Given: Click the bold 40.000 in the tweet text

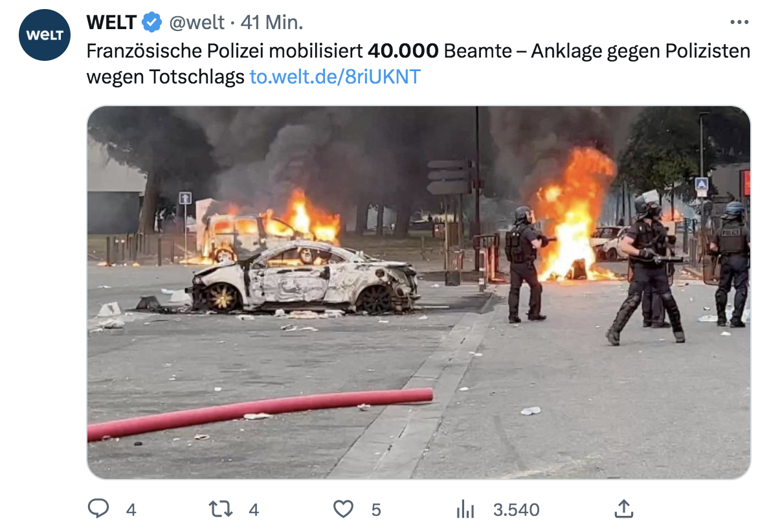Looking at the screenshot, I should point(403,51).
